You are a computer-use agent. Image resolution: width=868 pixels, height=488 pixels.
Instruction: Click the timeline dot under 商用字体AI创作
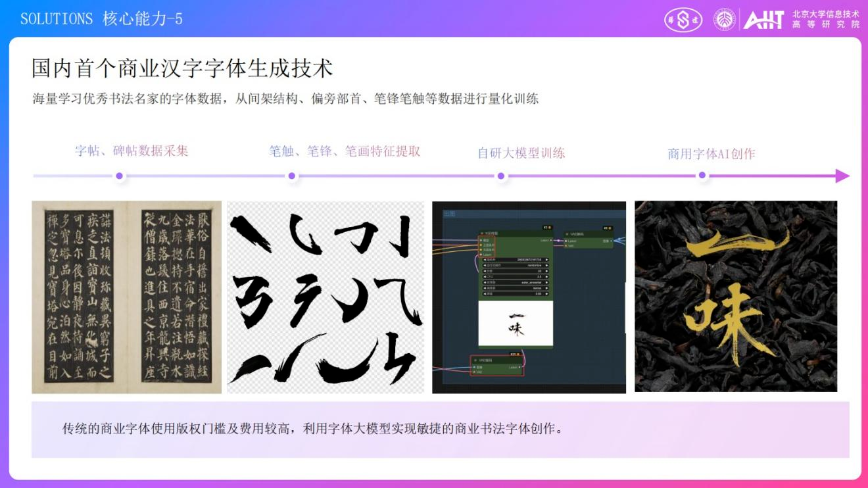click(x=702, y=176)
